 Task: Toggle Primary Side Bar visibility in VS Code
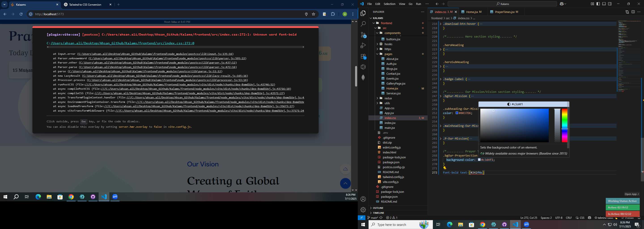[598, 4]
